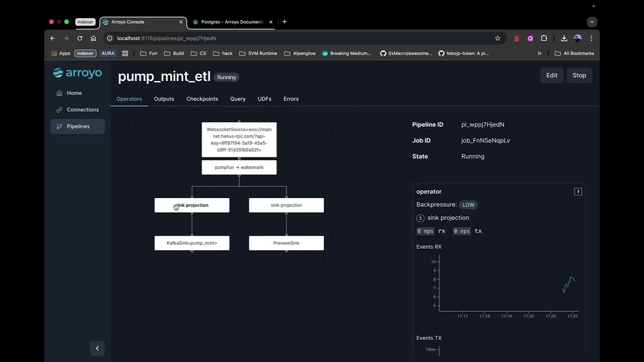Click the red extension icon in toolbar
This screenshot has width=644, height=362.
pyautogui.click(x=516, y=38)
